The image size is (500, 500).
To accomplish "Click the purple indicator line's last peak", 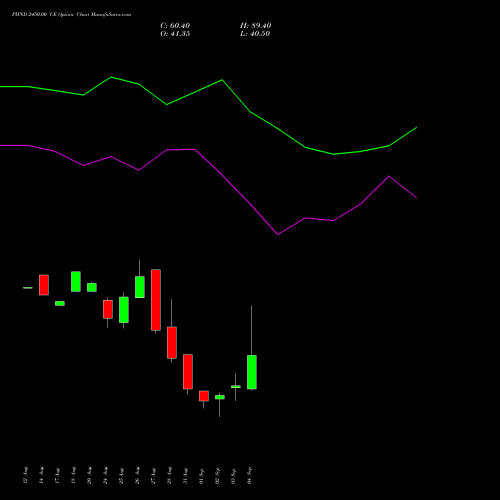I will [x=389, y=176].
